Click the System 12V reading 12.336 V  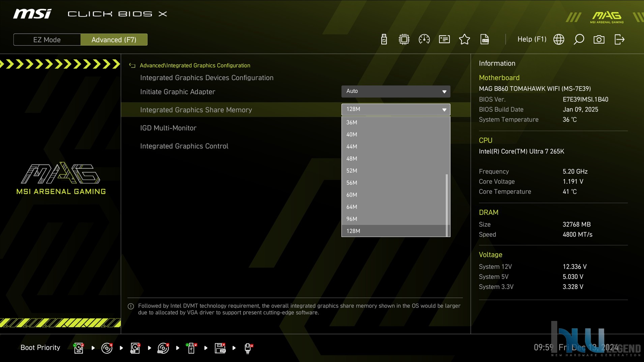tap(575, 267)
